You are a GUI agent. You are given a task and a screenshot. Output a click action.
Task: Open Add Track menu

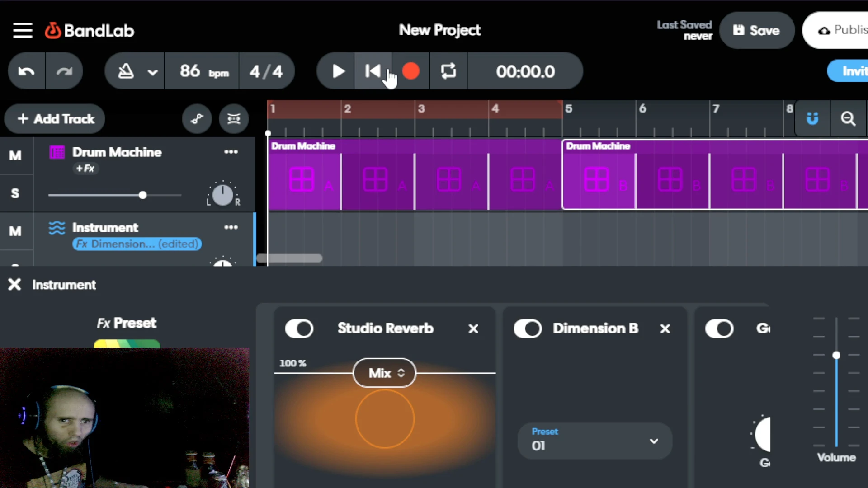pos(56,118)
